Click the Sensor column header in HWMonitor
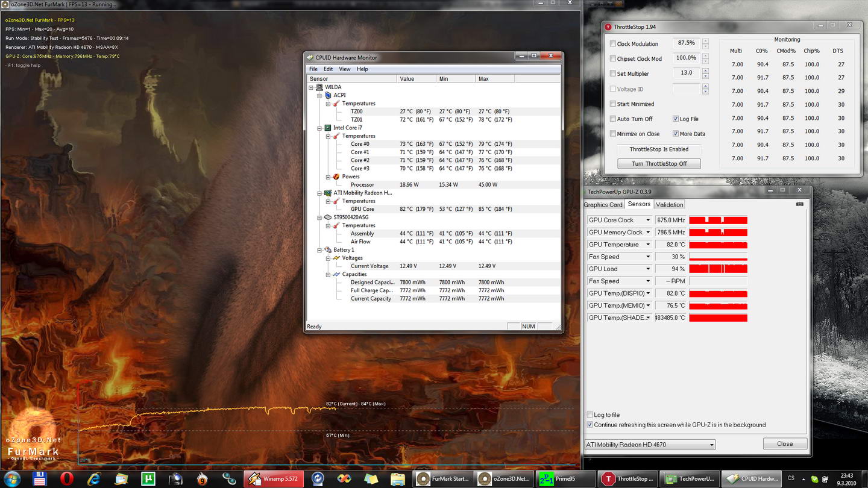Image resolution: width=868 pixels, height=488 pixels. (x=351, y=79)
